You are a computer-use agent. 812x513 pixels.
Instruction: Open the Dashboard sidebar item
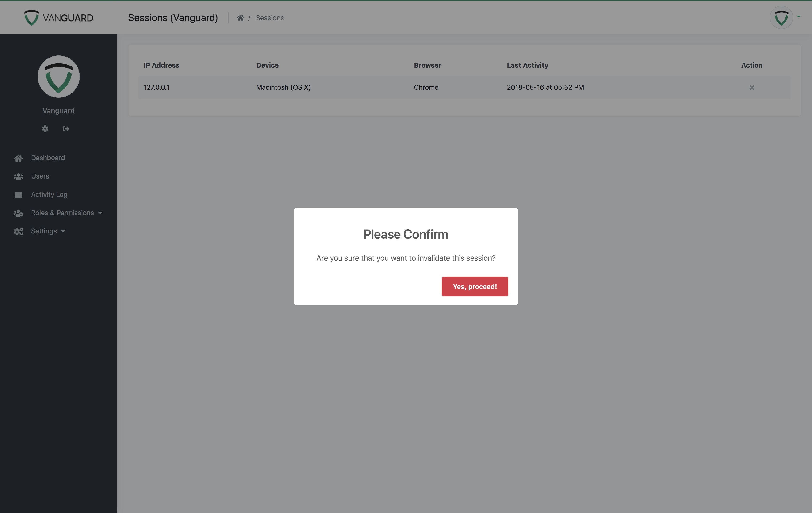point(48,158)
